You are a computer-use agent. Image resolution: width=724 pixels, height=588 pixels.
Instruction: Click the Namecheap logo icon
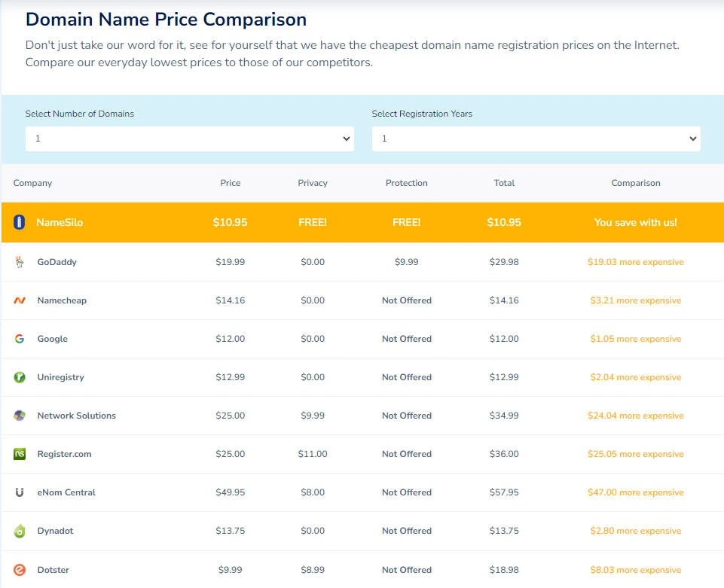click(x=20, y=300)
